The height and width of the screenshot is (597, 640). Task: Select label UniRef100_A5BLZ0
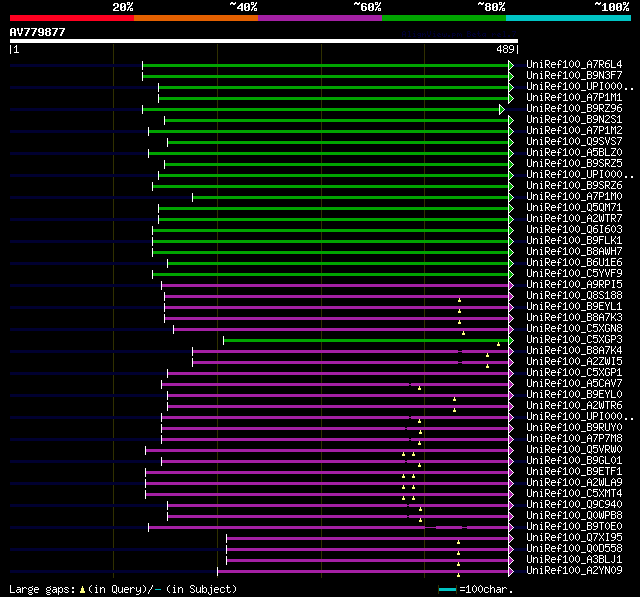point(574,153)
